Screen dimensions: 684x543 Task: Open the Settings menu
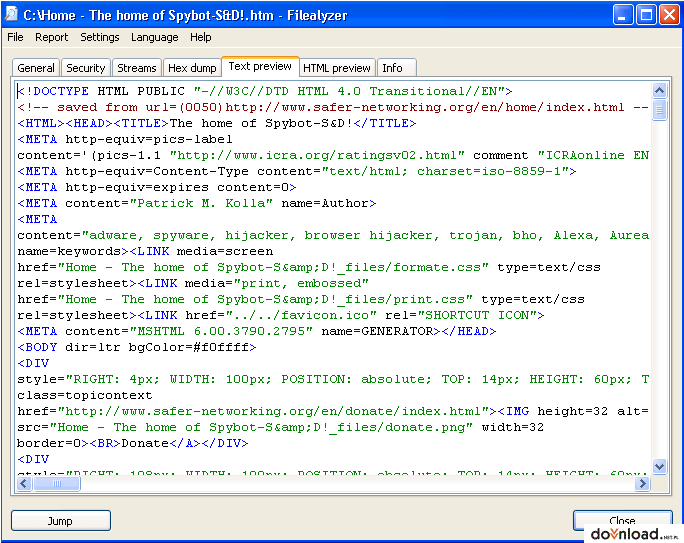99,37
